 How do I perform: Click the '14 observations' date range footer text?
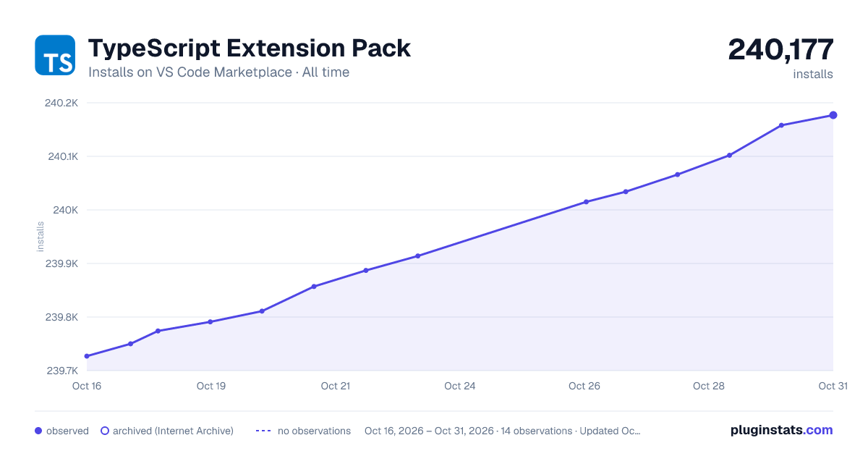click(x=503, y=431)
